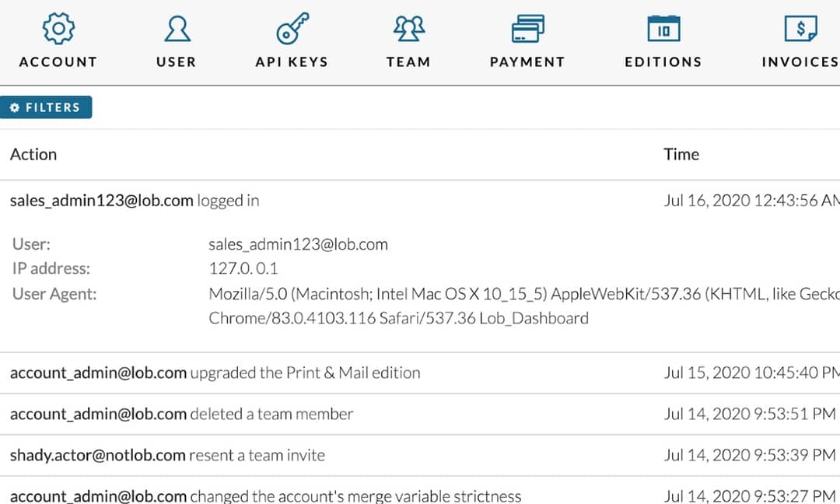The width and height of the screenshot is (840, 504).
Task: Select the Account settings gear icon
Action: [x=58, y=28]
